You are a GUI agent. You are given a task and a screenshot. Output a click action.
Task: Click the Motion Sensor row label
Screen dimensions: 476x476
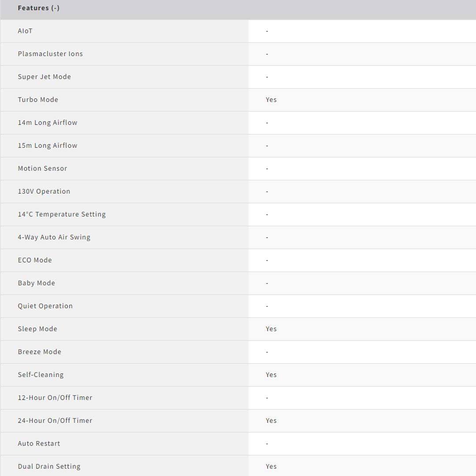[42, 169]
